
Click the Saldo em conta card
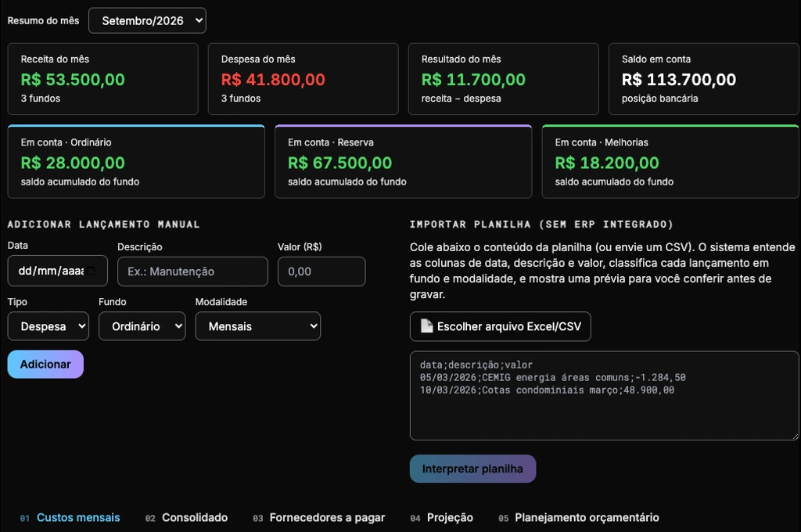[x=703, y=79]
